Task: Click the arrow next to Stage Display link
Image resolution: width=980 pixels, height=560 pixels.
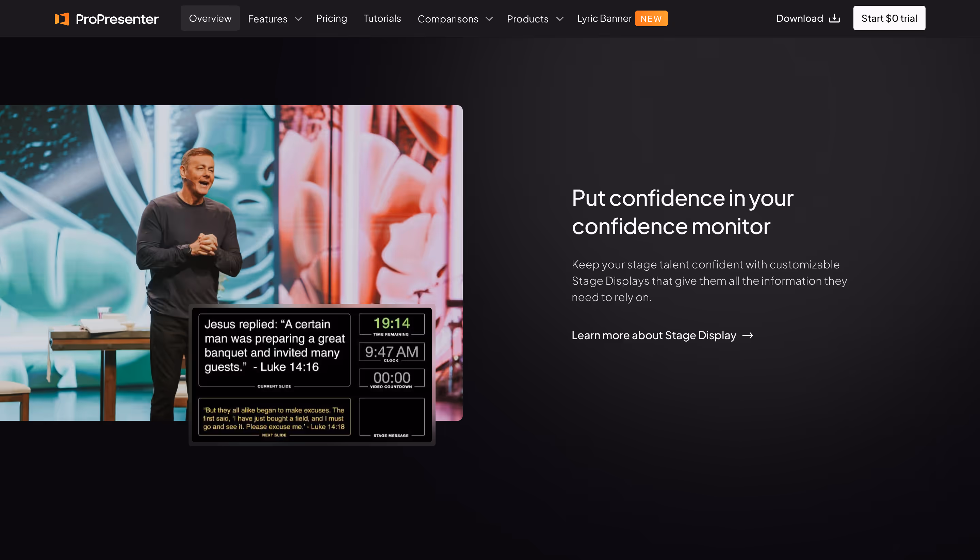Action: pos(747,335)
